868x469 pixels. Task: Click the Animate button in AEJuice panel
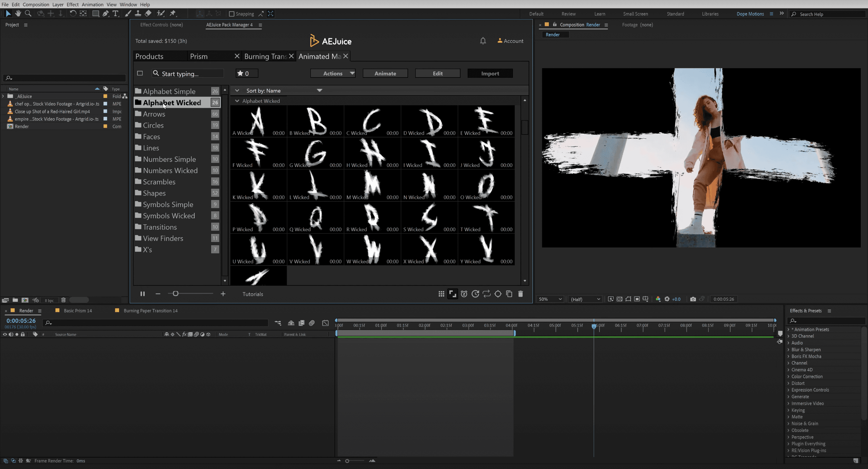coord(385,73)
